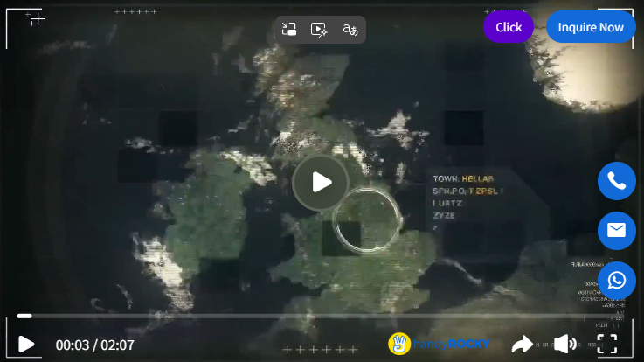The height and width of the screenshot is (362, 644).
Task: Open the translate captions icon
Action: pos(350,30)
